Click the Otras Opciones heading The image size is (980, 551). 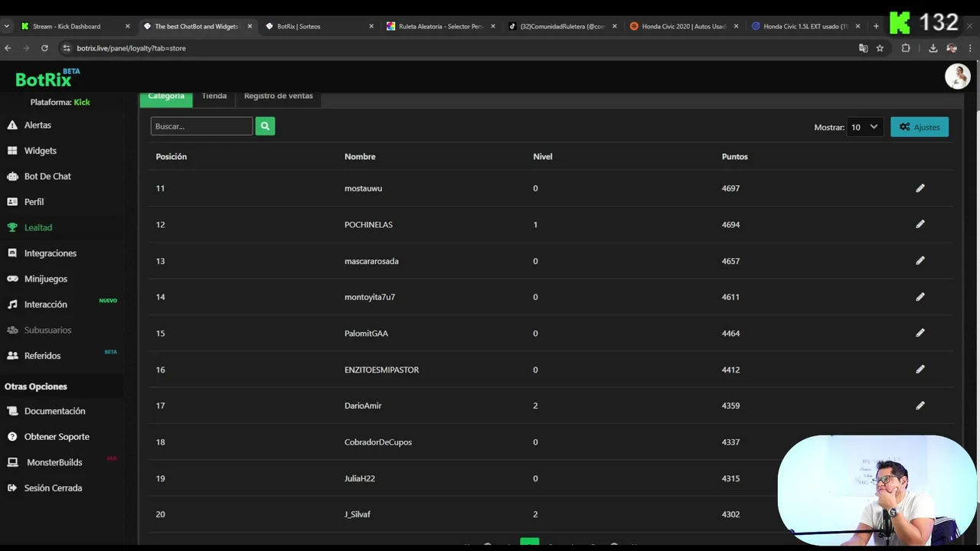[x=36, y=386]
